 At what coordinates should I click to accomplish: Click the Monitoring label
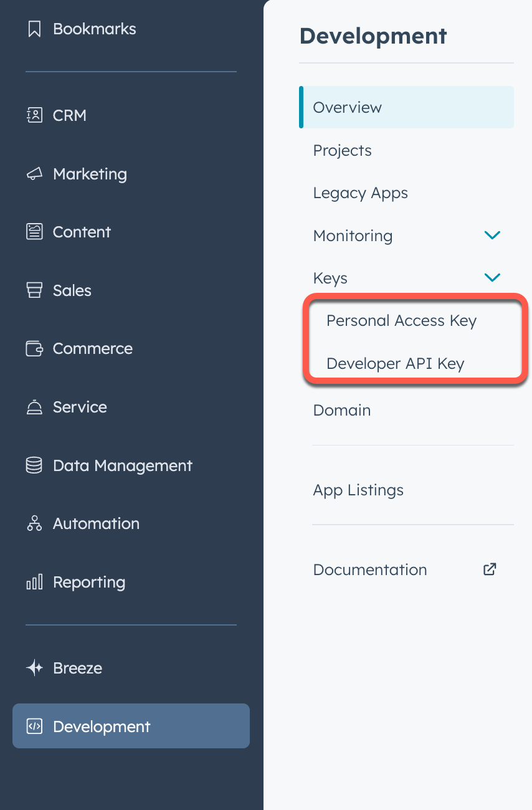coord(353,236)
